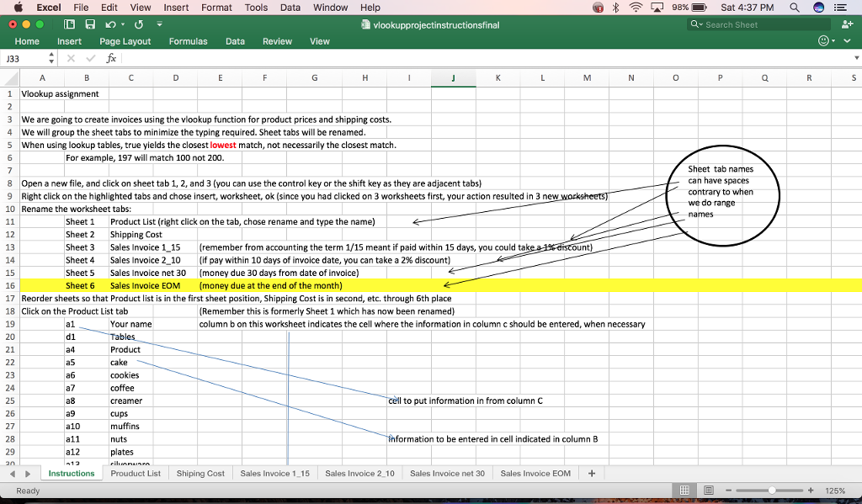Switch to the Shiping Cost sheet tab
Screen dimensions: 862x504
pyautogui.click(x=200, y=474)
